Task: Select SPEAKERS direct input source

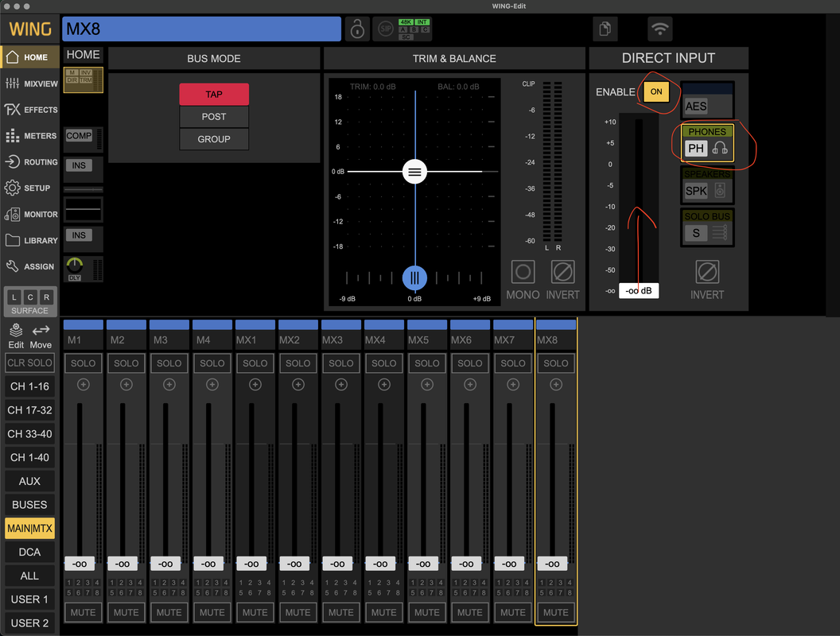Action: [707, 185]
